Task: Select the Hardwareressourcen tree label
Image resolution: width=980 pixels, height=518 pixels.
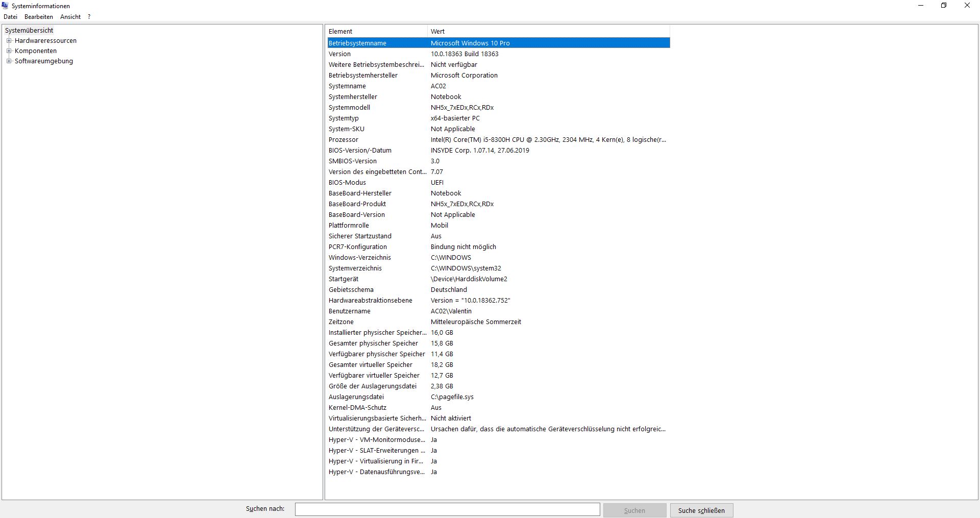Action: tap(45, 41)
